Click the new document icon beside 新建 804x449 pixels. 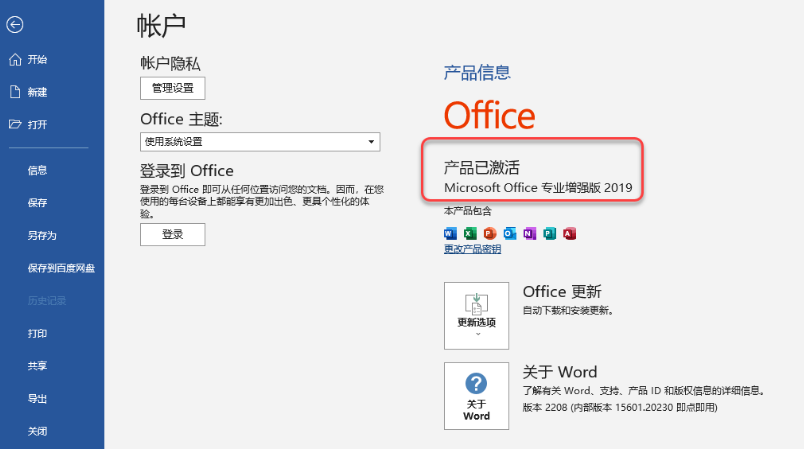(15, 92)
